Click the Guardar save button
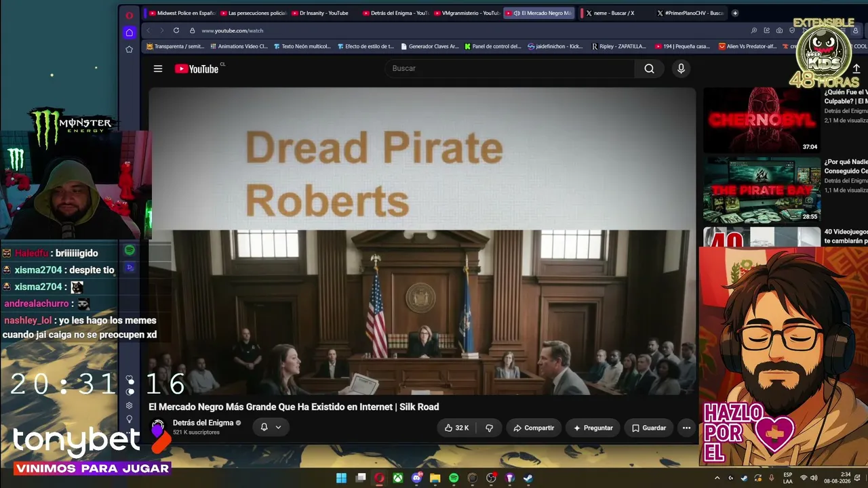 (x=649, y=428)
